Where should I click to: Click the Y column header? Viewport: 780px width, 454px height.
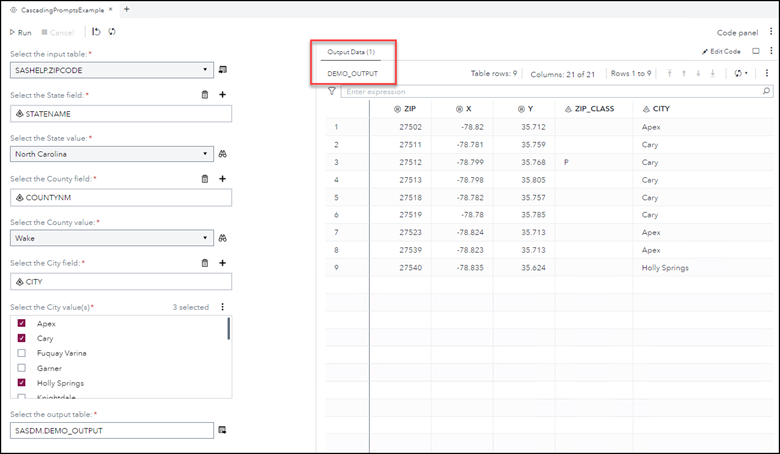click(x=524, y=109)
